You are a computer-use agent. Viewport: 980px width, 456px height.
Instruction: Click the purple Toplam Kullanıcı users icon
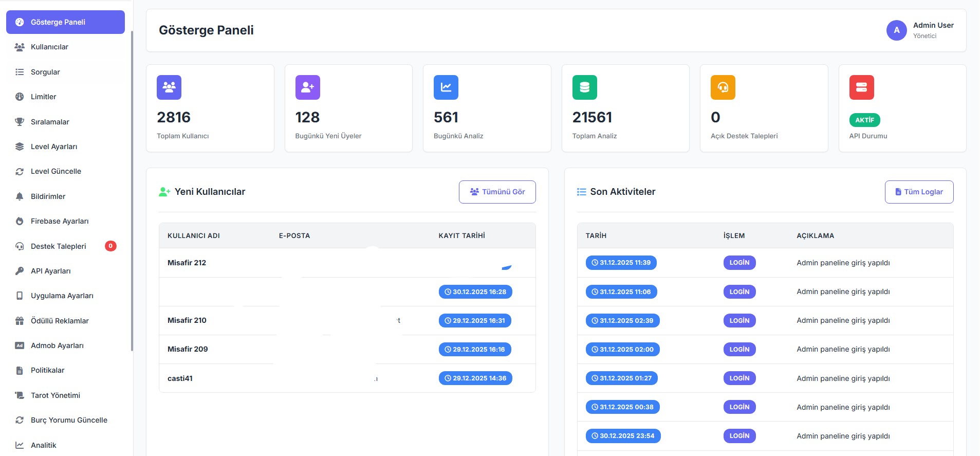click(x=169, y=87)
